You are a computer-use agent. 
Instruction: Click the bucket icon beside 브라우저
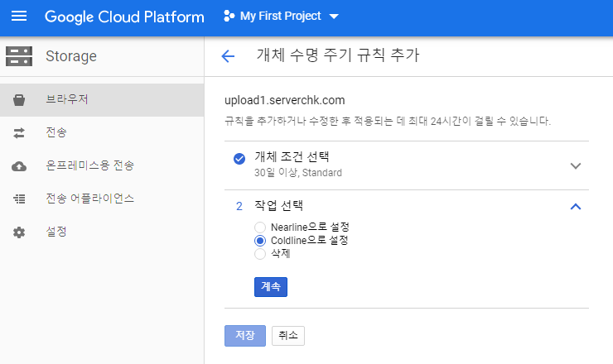point(19,100)
